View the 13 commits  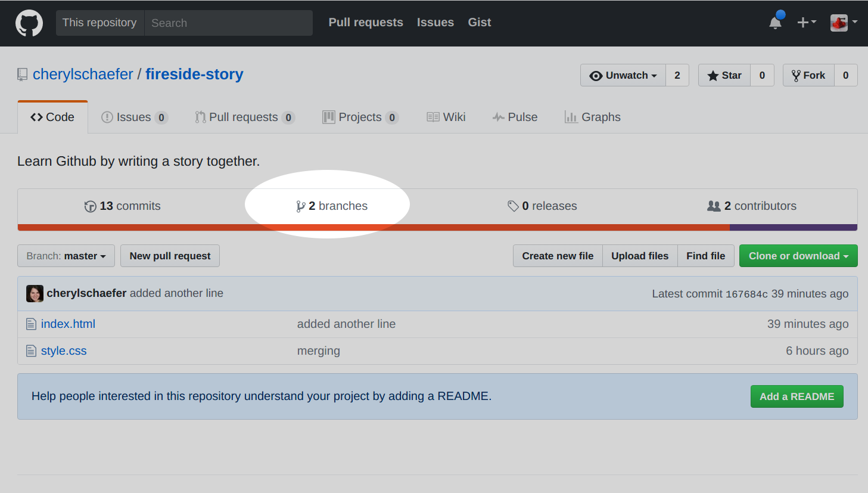pos(123,206)
